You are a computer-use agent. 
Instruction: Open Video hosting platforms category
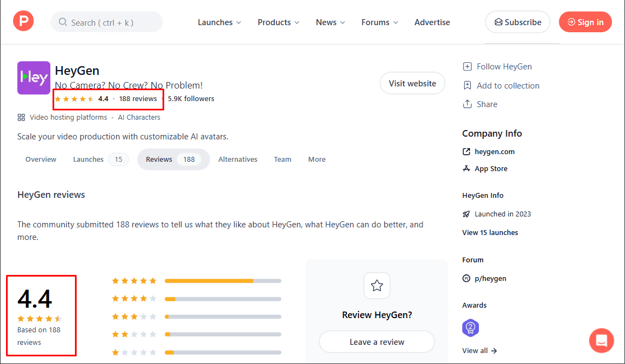(68, 117)
